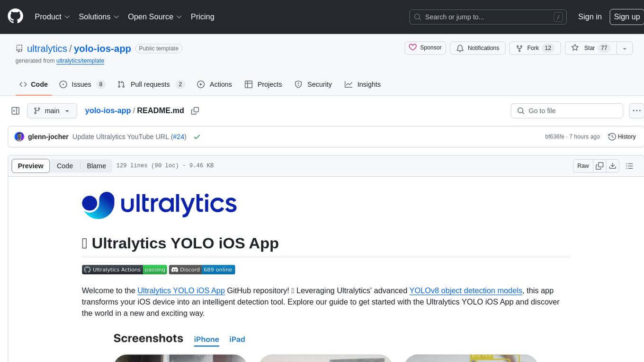Expand the file tree side panel

pos(16,111)
